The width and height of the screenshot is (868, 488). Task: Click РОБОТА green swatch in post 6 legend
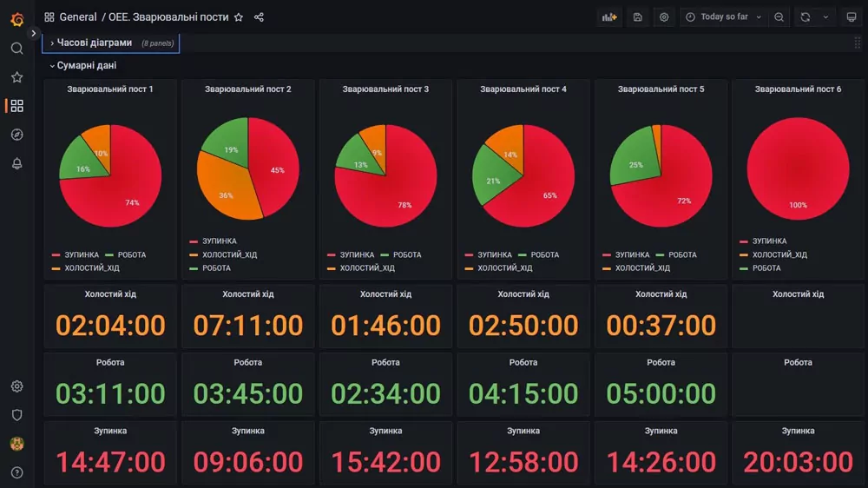click(x=744, y=268)
